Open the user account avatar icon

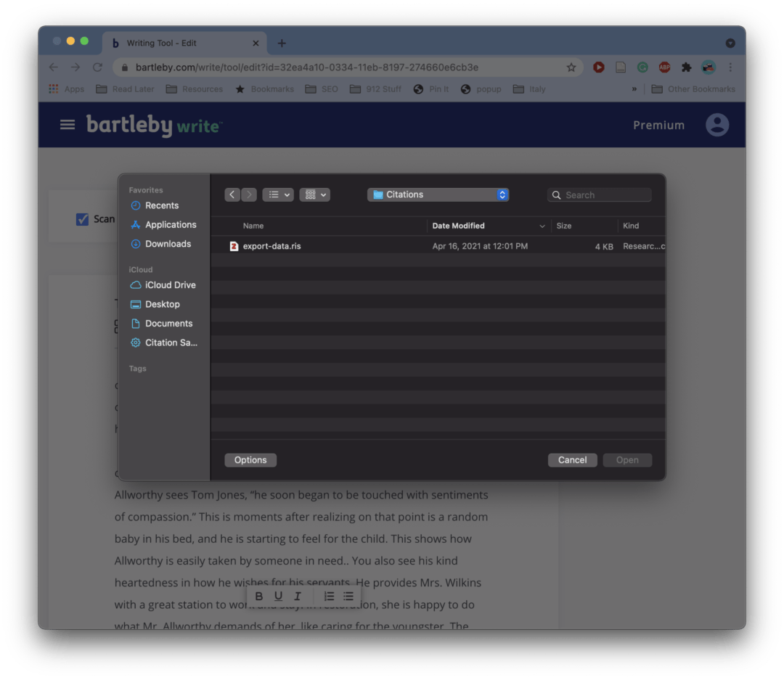[717, 125]
